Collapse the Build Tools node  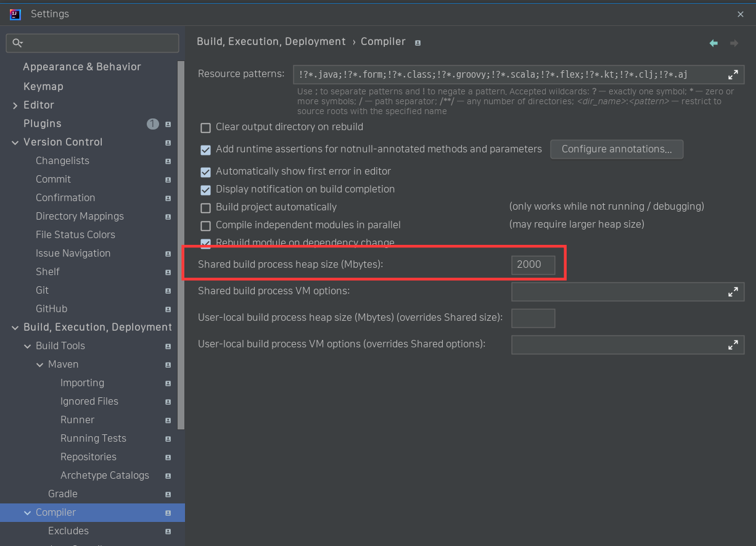[27, 346]
